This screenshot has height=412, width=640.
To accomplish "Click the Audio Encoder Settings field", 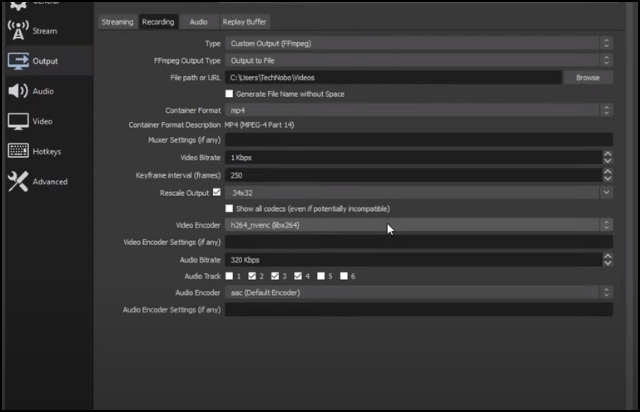I will pyautogui.click(x=419, y=310).
